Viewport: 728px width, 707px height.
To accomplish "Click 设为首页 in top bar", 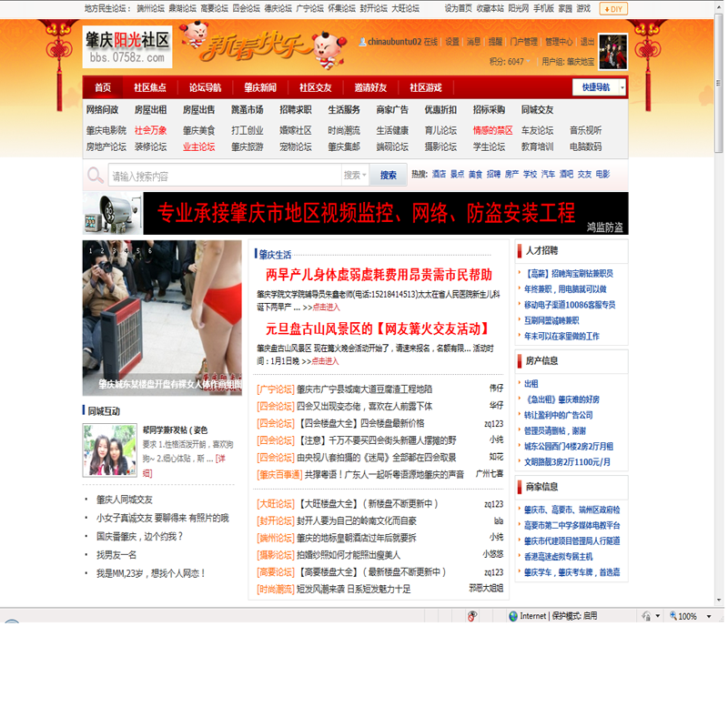I will (459, 8).
